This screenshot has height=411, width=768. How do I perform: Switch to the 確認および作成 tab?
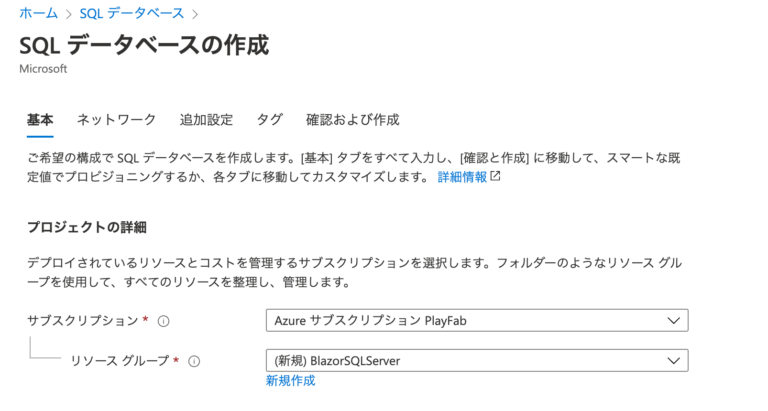tap(352, 120)
